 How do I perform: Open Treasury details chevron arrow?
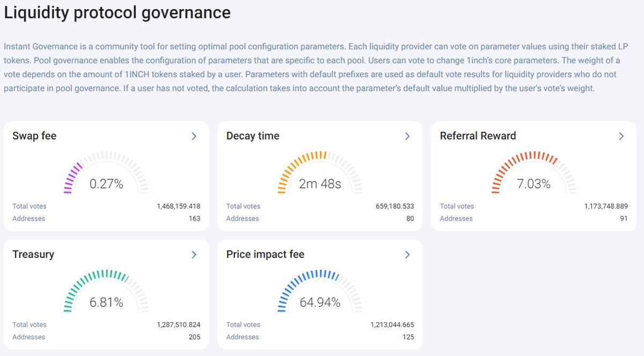[x=194, y=255]
